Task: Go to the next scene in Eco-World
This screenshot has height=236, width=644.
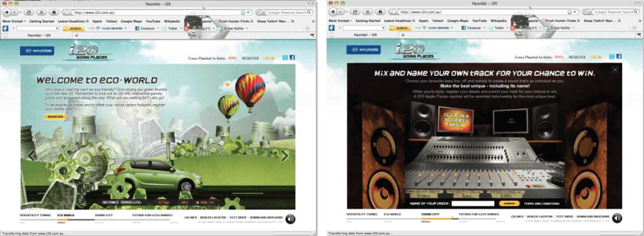Action: 285,156
